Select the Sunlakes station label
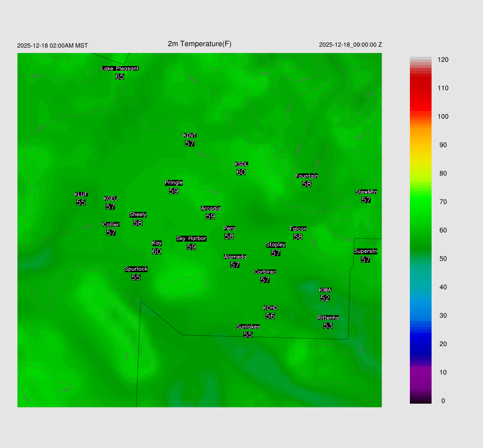 point(248,327)
